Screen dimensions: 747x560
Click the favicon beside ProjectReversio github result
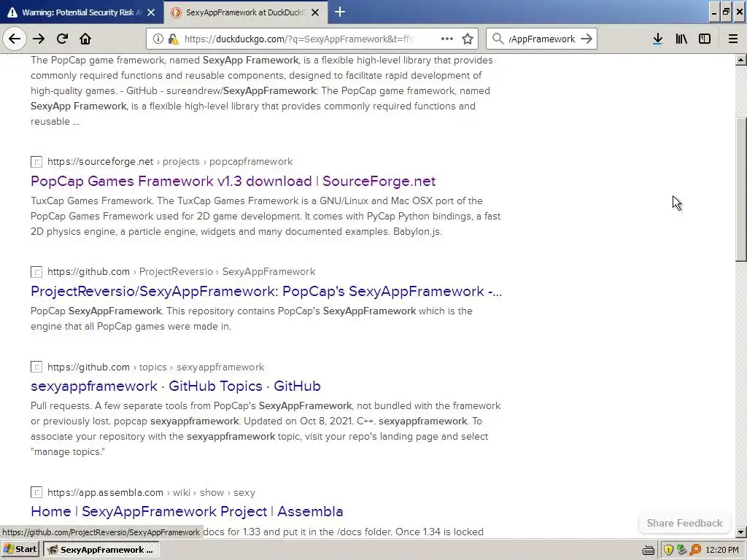(36, 272)
